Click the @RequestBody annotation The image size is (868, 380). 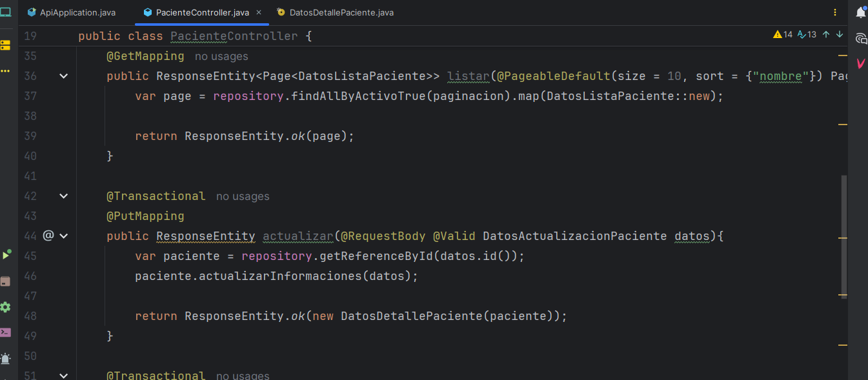(383, 236)
